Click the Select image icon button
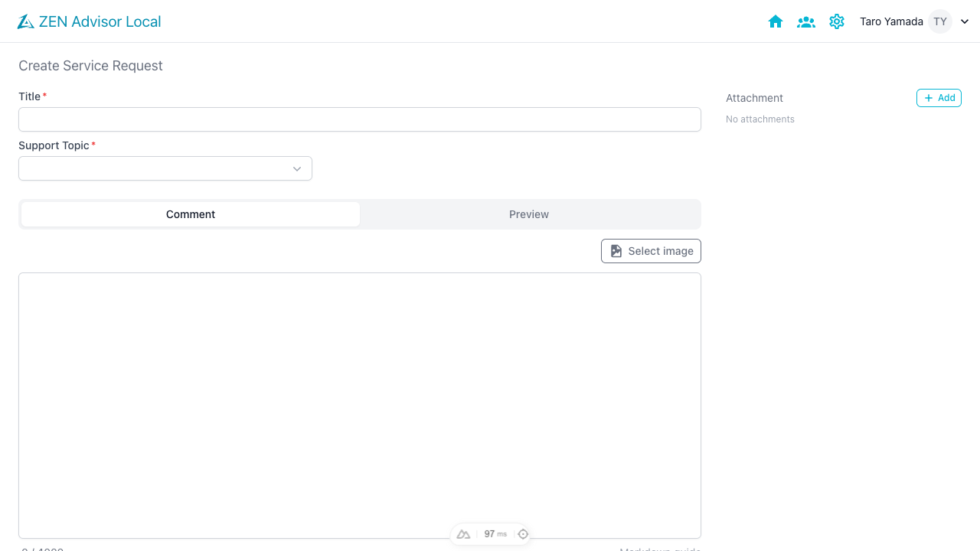Image resolution: width=980 pixels, height=551 pixels. click(x=616, y=250)
